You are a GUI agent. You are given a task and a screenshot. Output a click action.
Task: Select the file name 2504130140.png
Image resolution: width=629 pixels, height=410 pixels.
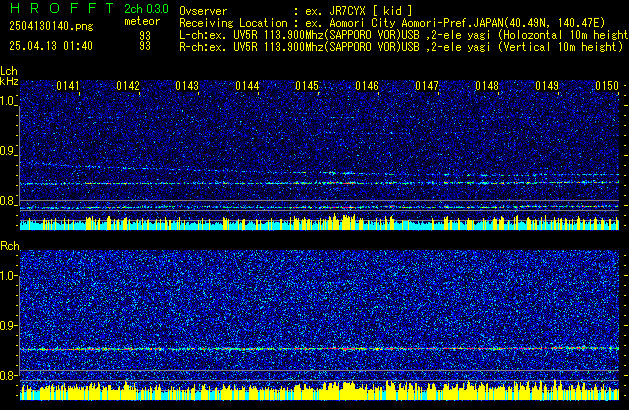[x=51, y=26]
